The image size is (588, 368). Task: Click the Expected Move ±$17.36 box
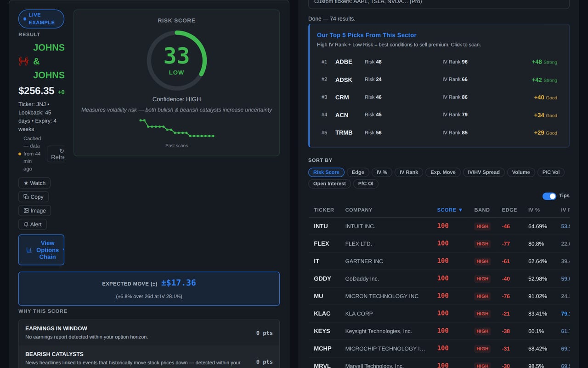pyautogui.click(x=149, y=289)
